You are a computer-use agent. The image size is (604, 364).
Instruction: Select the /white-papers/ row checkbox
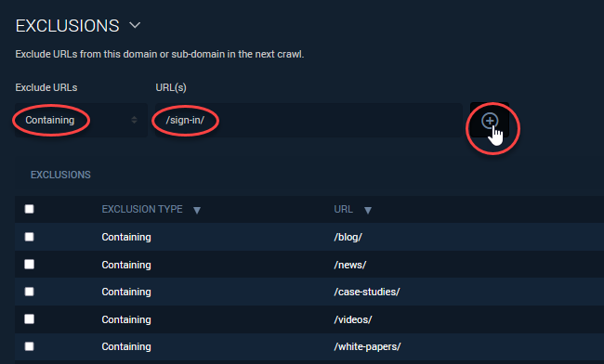click(x=30, y=346)
